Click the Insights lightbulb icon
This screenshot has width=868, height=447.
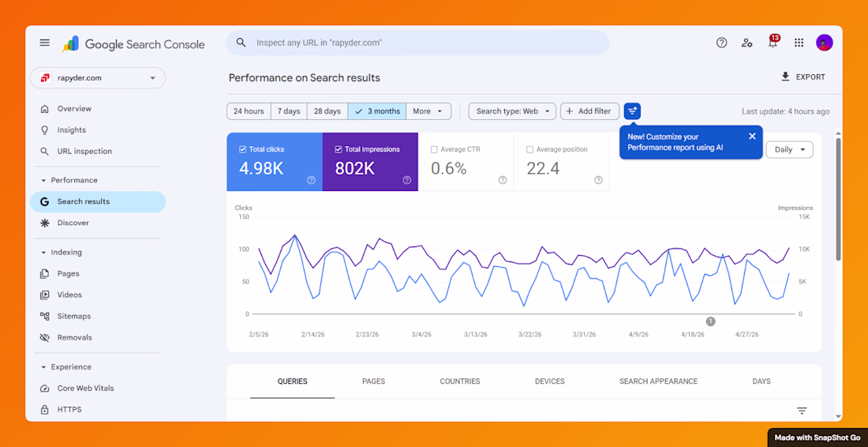pyautogui.click(x=45, y=130)
